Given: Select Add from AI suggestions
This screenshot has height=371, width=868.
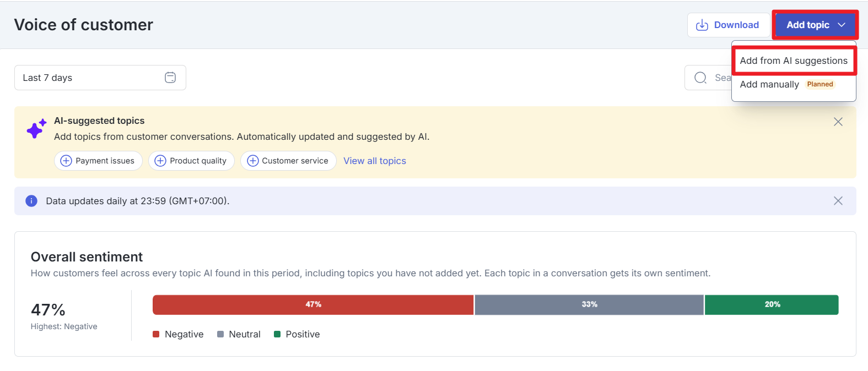Looking at the screenshot, I should click(794, 61).
